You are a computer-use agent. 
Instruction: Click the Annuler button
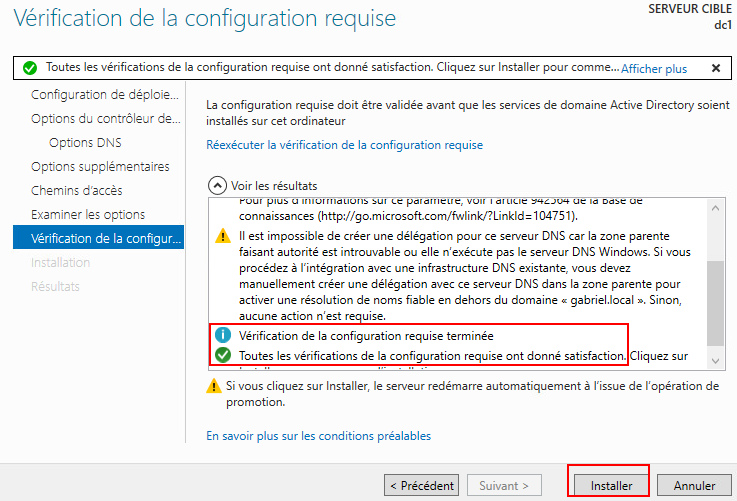point(694,485)
